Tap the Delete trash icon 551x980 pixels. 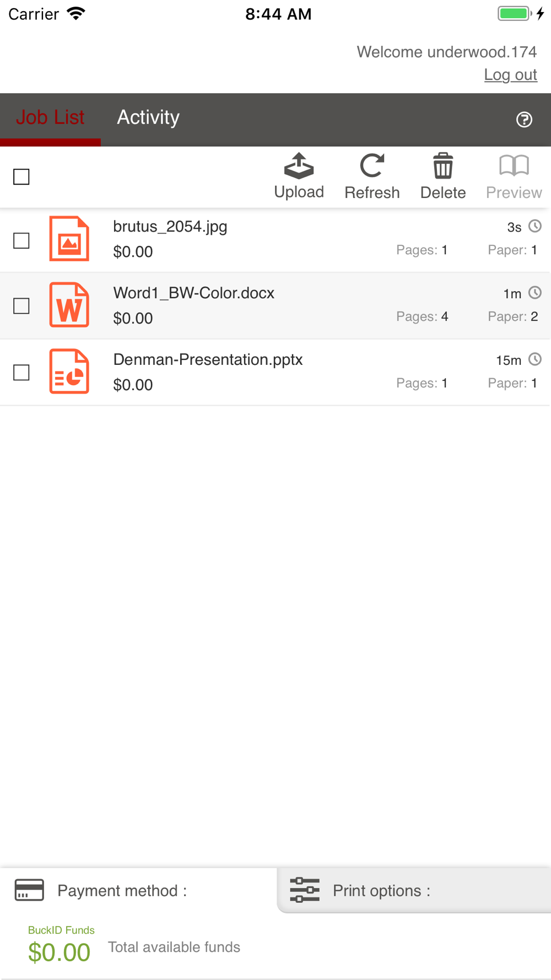(x=443, y=166)
